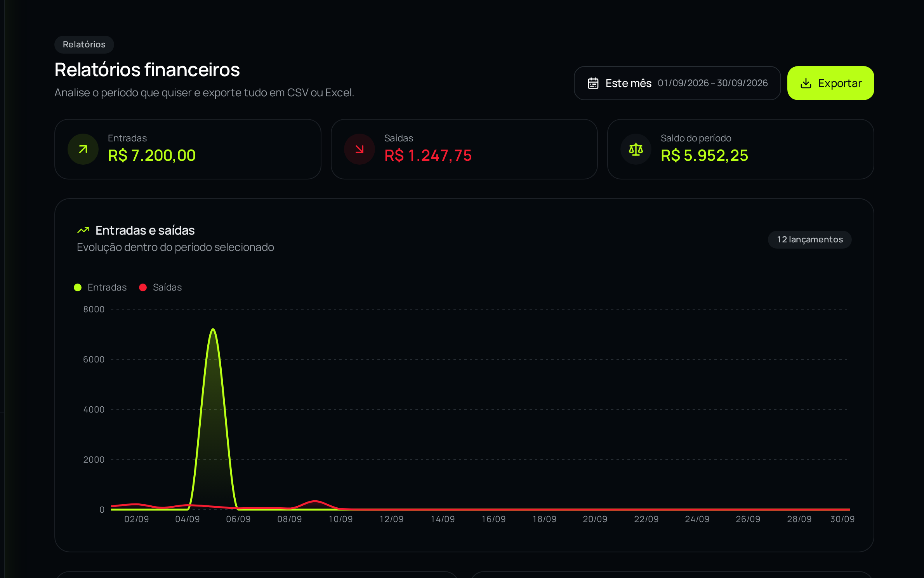Viewport: 924px width, 578px height.
Task: Open the Este mês date range picker
Action: click(677, 83)
